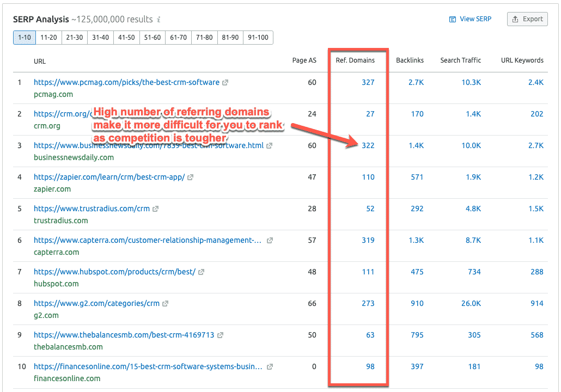561x392 pixels.
Task: Click the info icon beside results count
Action: (x=158, y=20)
